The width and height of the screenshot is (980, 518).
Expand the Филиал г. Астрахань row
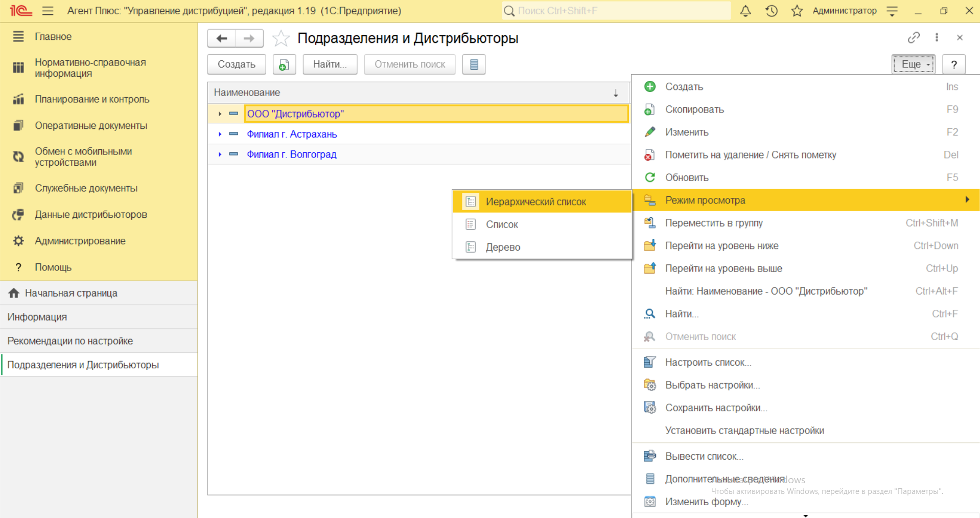click(220, 134)
